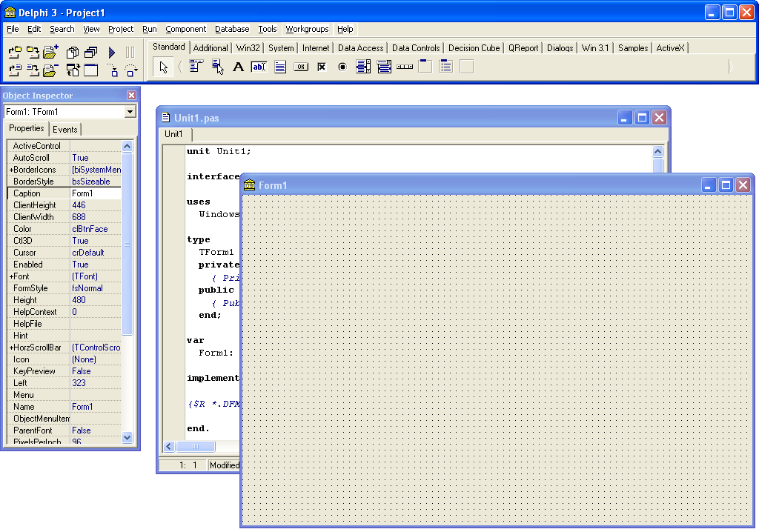Click the Open Project folder icon
759x532 pixels.
click(15, 53)
